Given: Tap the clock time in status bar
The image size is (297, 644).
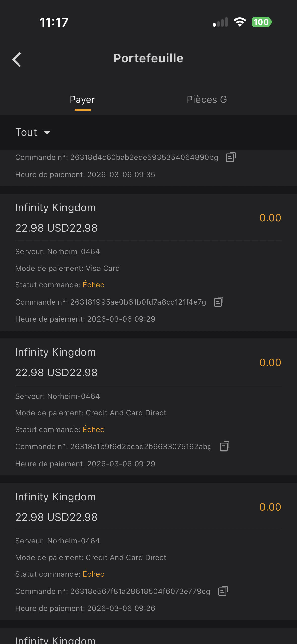Looking at the screenshot, I should 54,22.
